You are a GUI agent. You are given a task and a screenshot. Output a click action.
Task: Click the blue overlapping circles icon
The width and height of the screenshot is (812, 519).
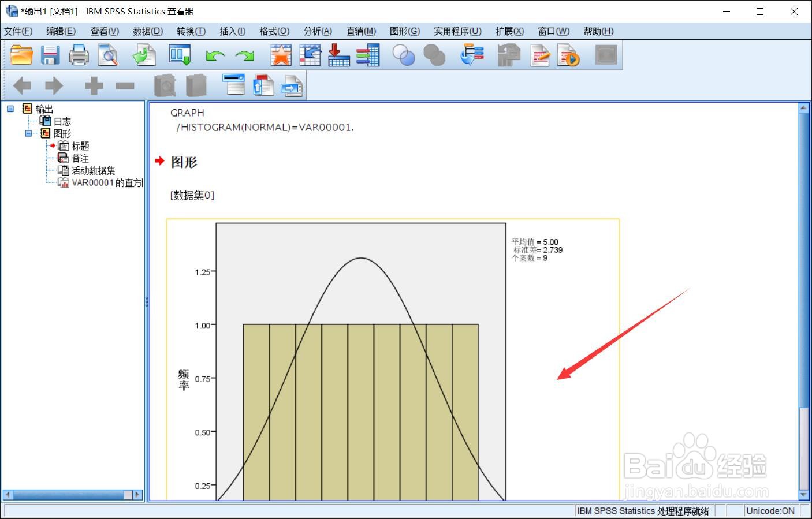tap(404, 55)
